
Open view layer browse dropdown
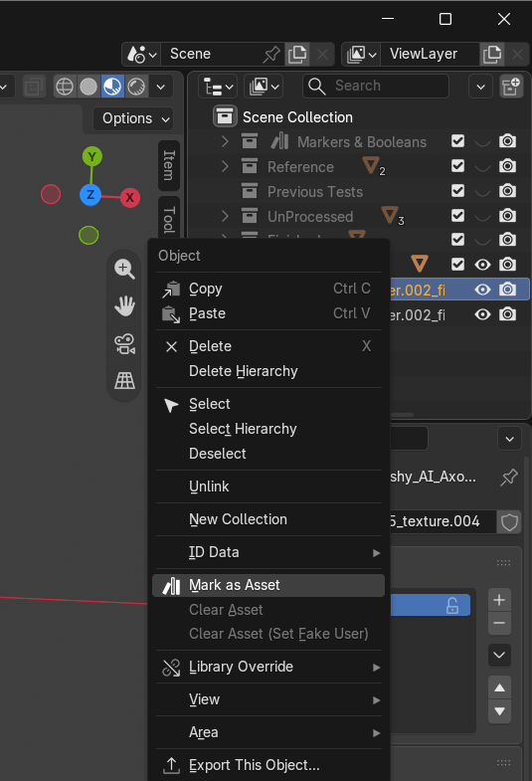pos(362,54)
